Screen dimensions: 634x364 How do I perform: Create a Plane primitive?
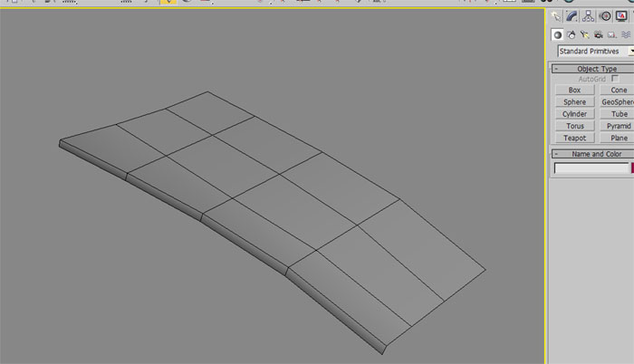pos(618,138)
